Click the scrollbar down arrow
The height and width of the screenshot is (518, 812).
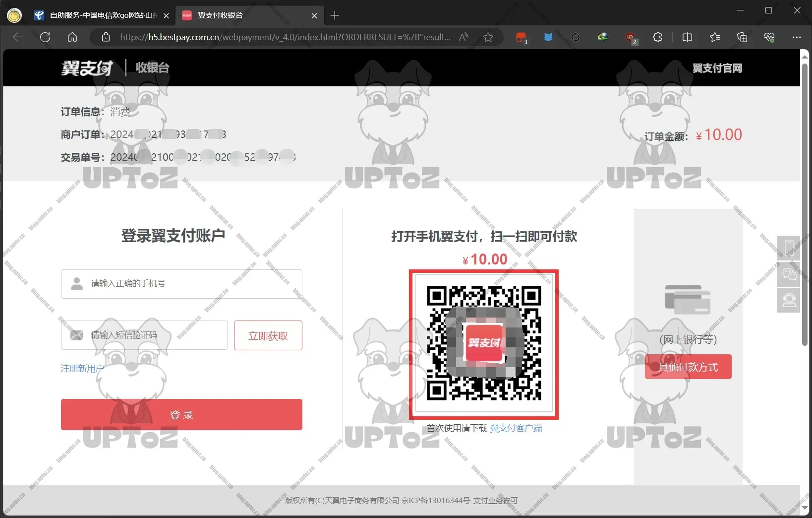point(805,509)
